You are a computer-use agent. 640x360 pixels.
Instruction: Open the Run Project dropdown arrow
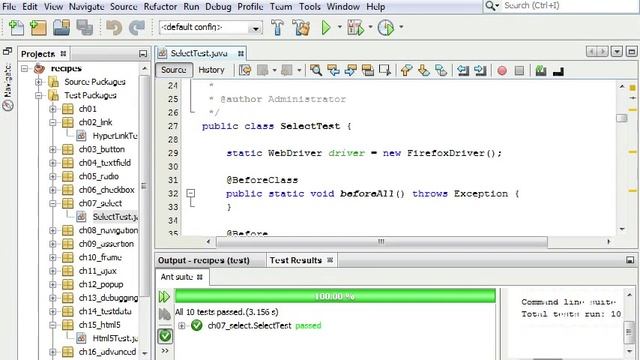[340, 27]
